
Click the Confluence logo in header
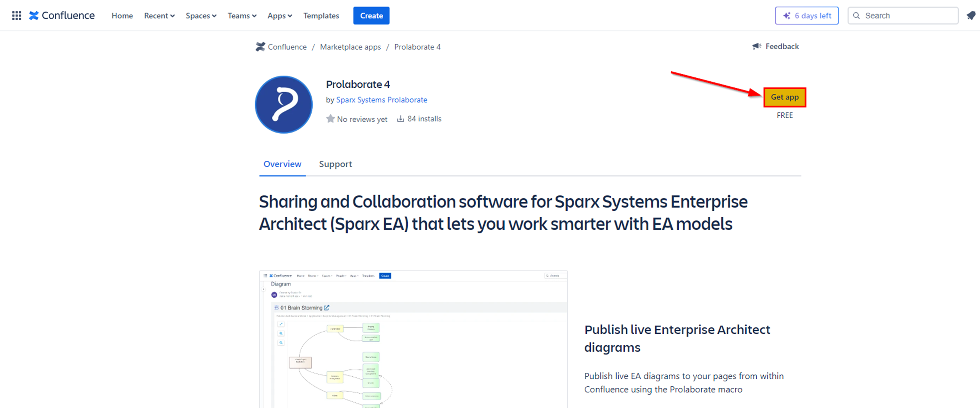click(x=62, y=16)
